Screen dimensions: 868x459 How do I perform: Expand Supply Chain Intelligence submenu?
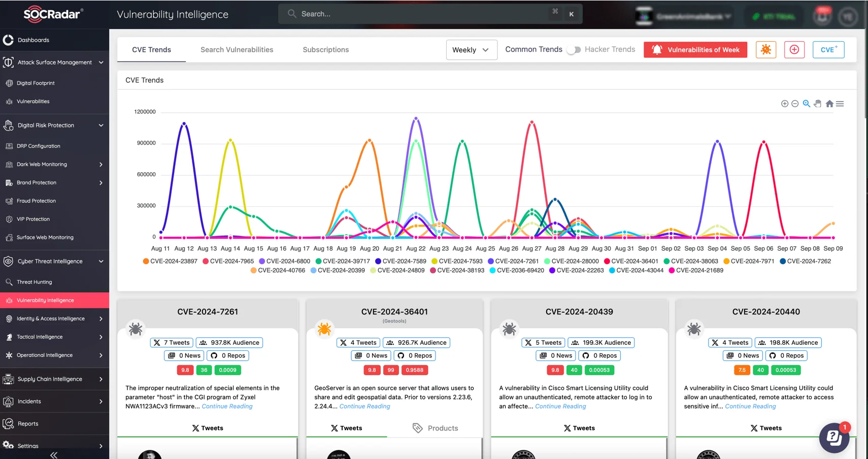(x=101, y=379)
